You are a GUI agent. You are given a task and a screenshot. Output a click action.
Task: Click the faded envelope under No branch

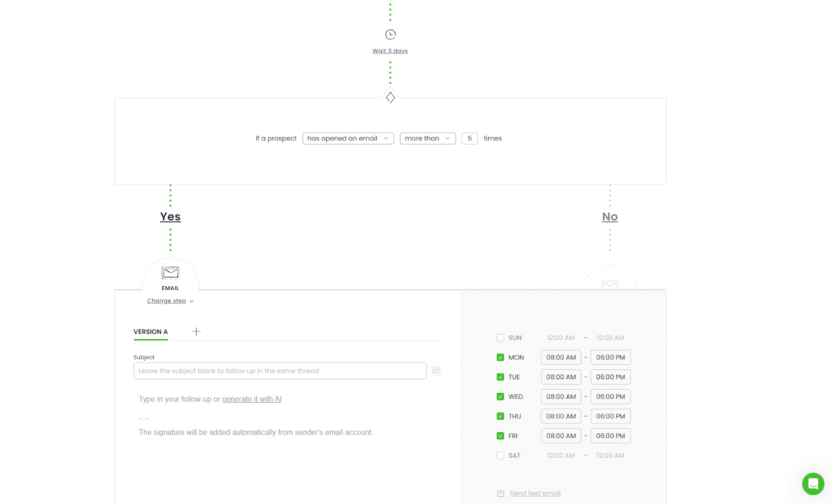pos(610,285)
